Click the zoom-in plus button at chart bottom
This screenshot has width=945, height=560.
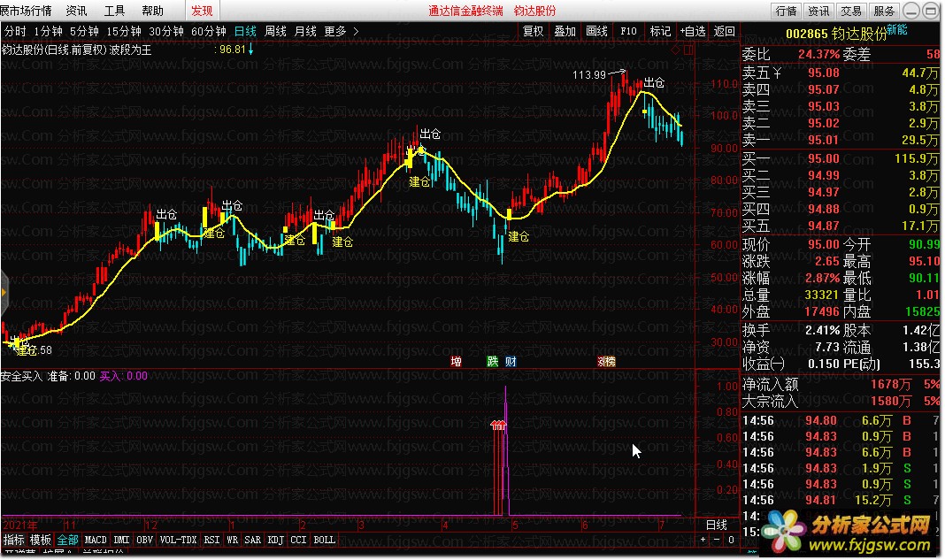tap(703, 540)
